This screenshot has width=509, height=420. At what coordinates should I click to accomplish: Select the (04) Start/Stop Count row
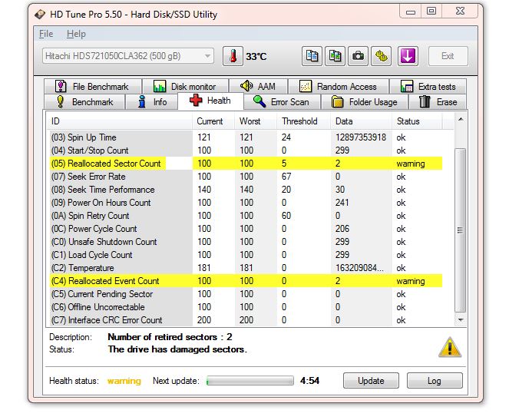pos(246,150)
